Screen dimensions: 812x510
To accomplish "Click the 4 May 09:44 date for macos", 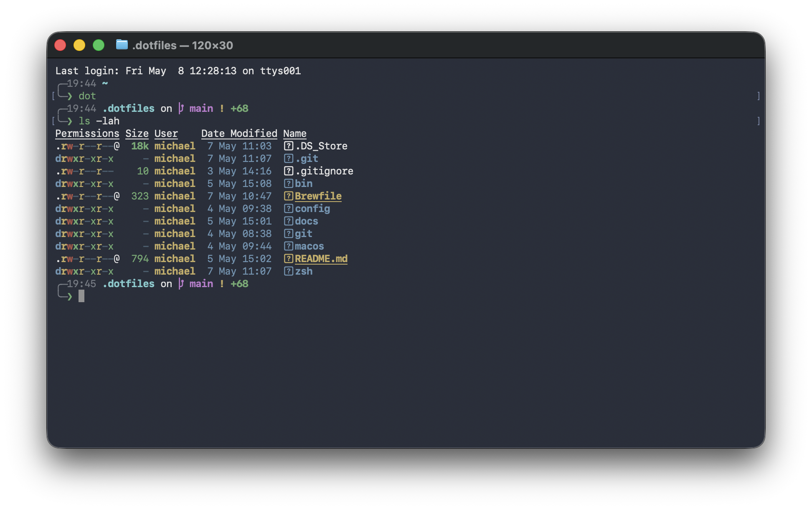I will 239,246.
